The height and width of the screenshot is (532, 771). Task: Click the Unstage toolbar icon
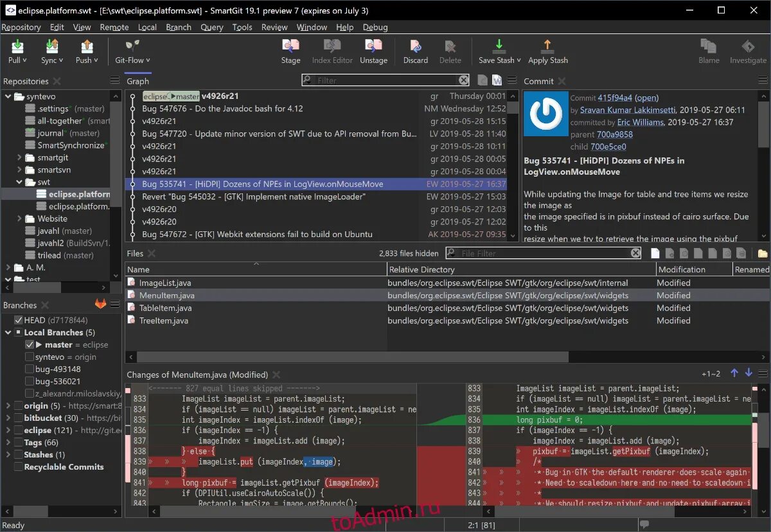(x=373, y=46)
